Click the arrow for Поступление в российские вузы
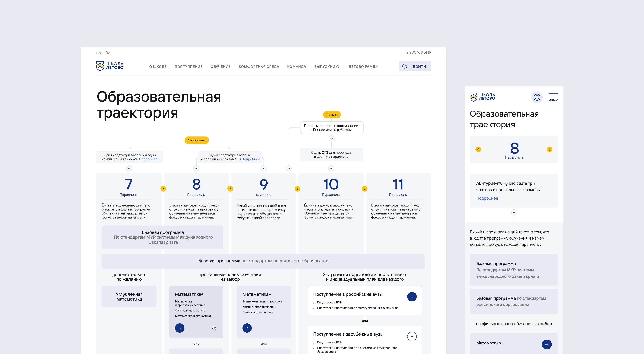The height and width of the screenshot is (354, 644). click(412, 297)
